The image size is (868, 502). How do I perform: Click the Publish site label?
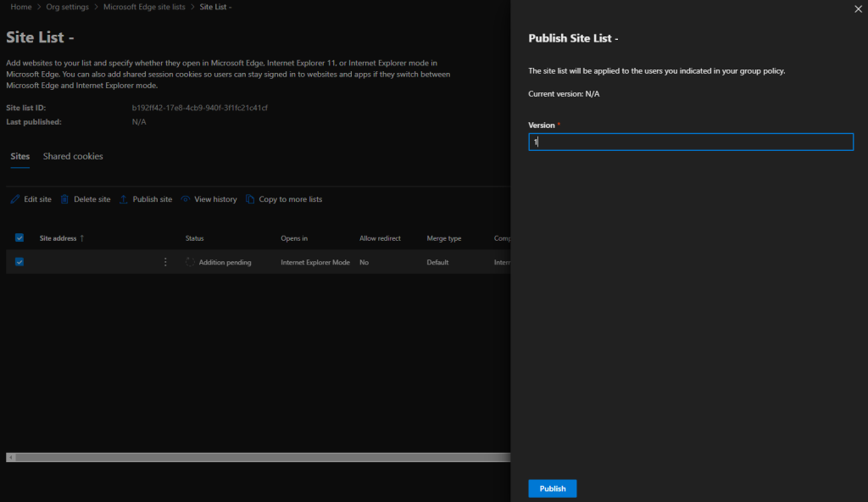pos(153,199)
